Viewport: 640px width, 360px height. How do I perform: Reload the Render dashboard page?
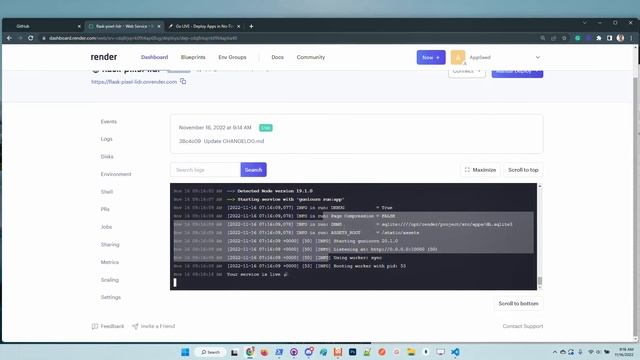[31, 38]
